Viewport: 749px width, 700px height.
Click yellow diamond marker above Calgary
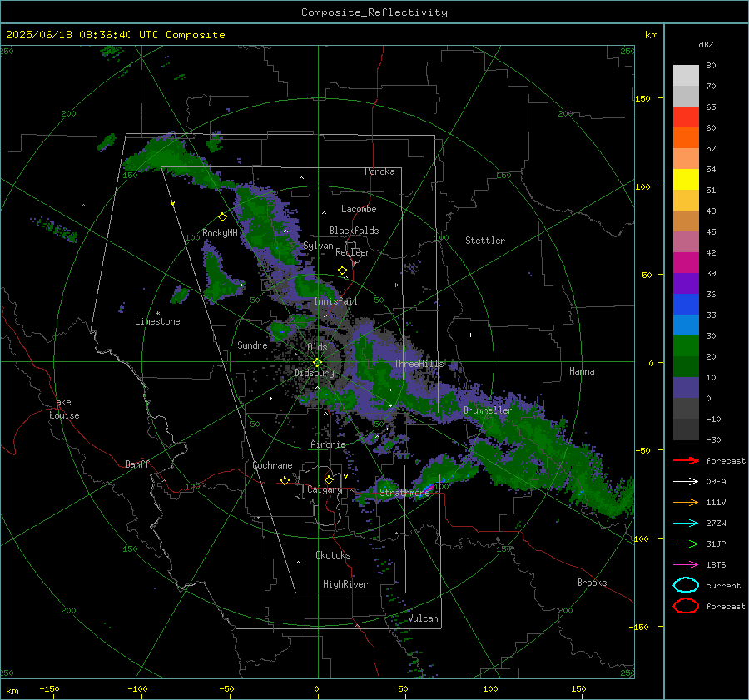(329, 479)
